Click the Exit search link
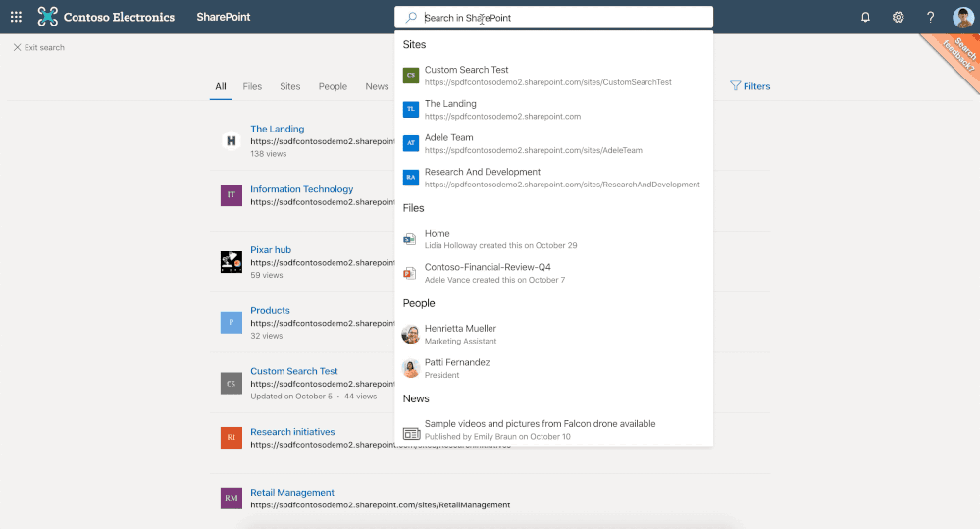The width and height of the screenshot is (980, 529). point(39,47)
